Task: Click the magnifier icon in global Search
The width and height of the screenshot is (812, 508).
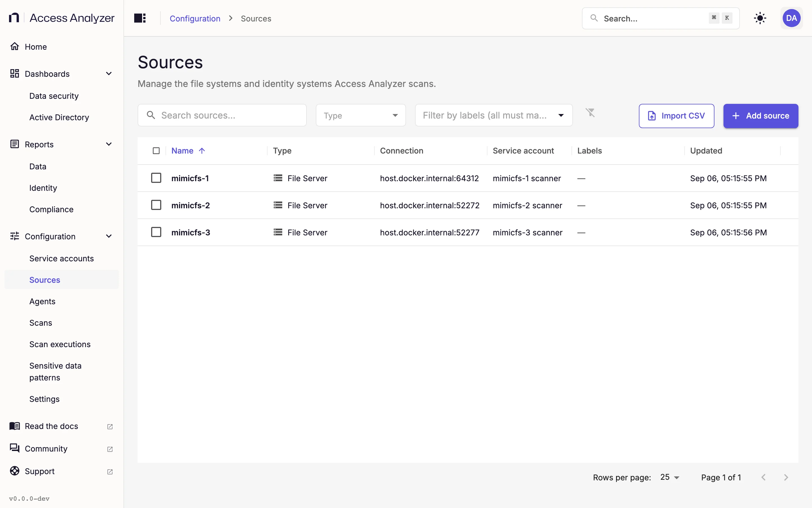Action: 594,18
